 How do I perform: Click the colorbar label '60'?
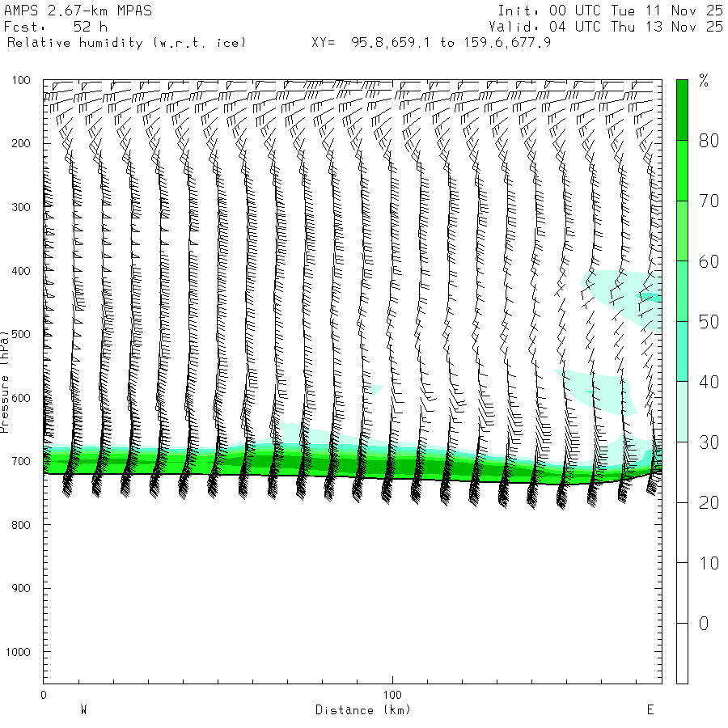pos(709,262)
